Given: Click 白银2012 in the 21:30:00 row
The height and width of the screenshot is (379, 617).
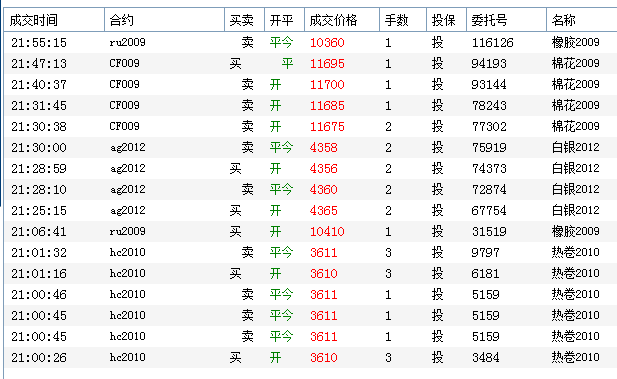Looking at the screenshot, I should click(576, 147).
